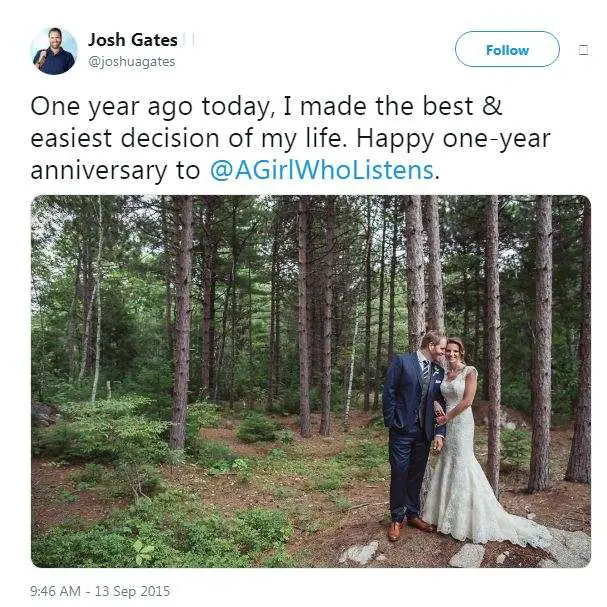
Task: Open the Josh Gates display name link
Action: tap(133, 40)
